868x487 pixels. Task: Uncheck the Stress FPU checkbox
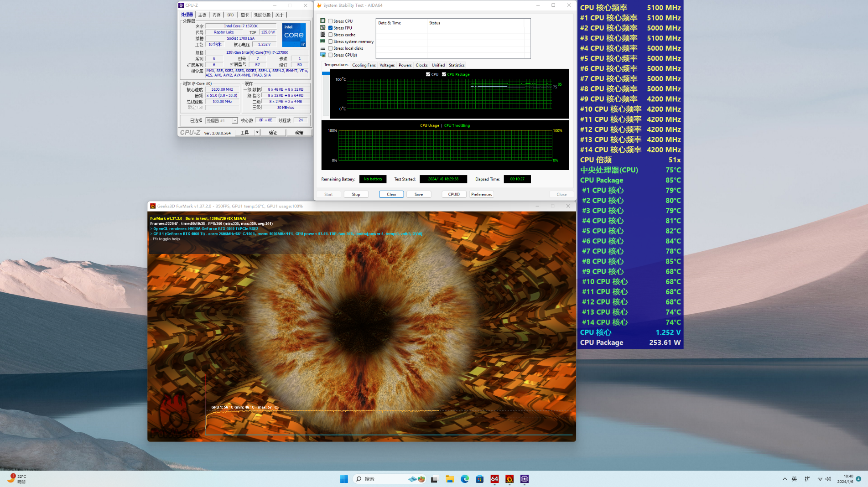click(x=330, y=28)
